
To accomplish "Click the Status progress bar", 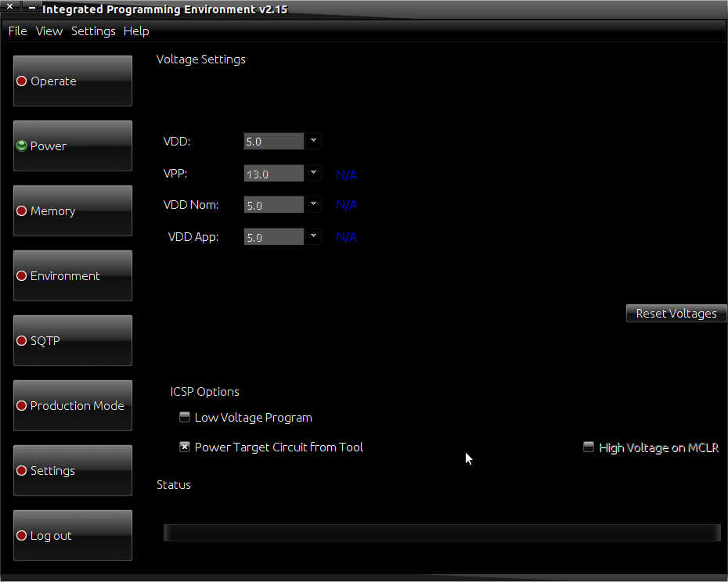I will (x=442, y=533).
